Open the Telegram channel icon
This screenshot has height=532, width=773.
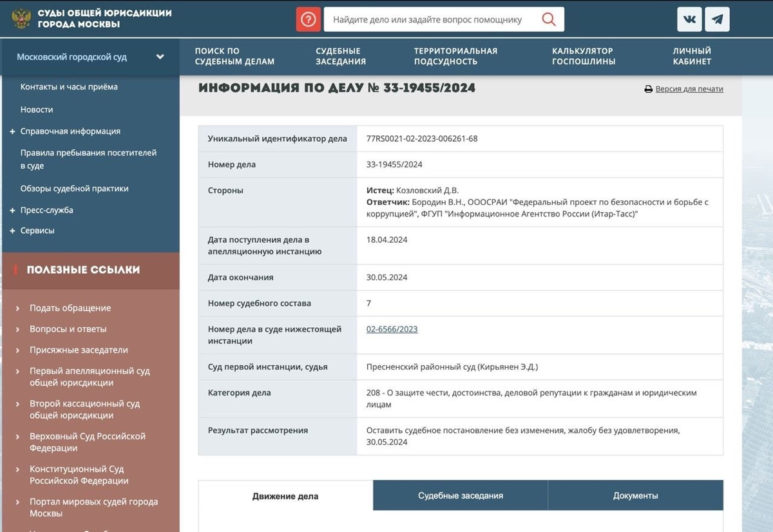tap(717, 19)
